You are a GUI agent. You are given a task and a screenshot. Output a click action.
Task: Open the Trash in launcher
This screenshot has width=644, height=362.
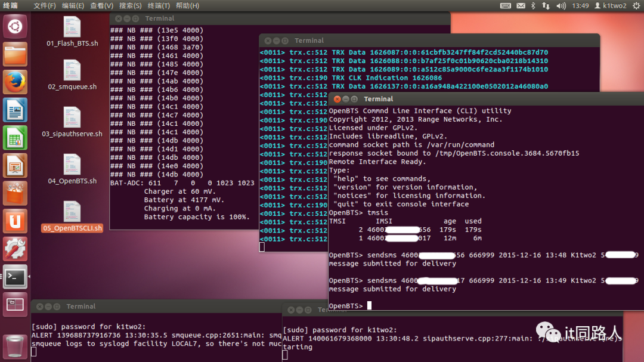[x=15, y=346]
